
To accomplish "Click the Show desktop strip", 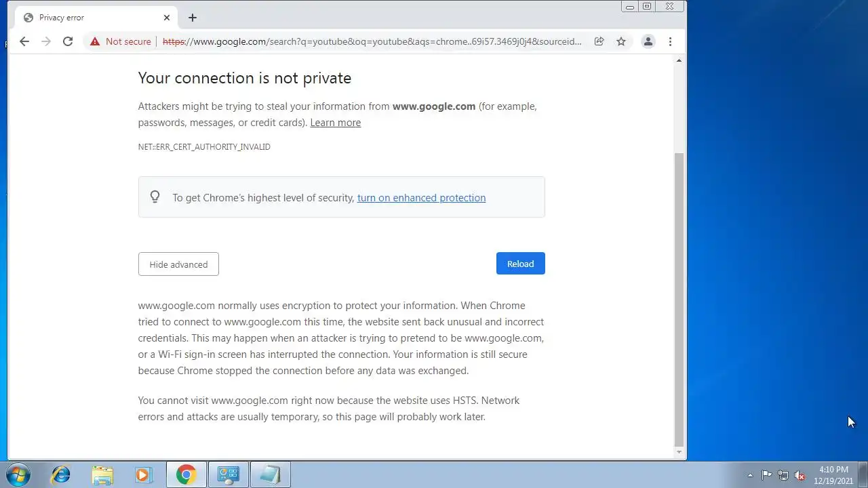I will [x=863, y=474].
